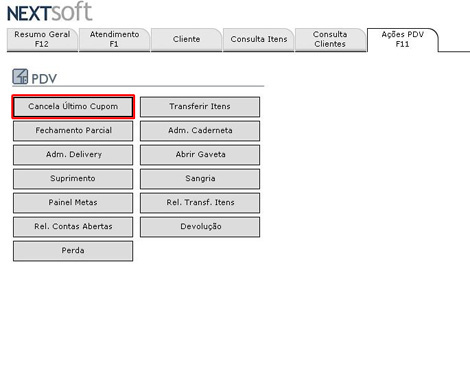View the Rel. Transf. Itens report

pyautogui.click(x=200, y=203)
